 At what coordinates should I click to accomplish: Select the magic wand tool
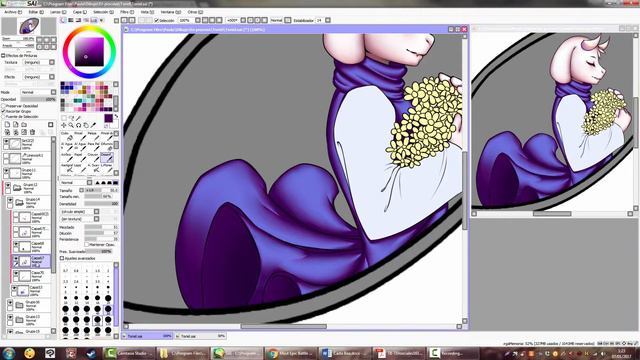(x=78, y=118)
